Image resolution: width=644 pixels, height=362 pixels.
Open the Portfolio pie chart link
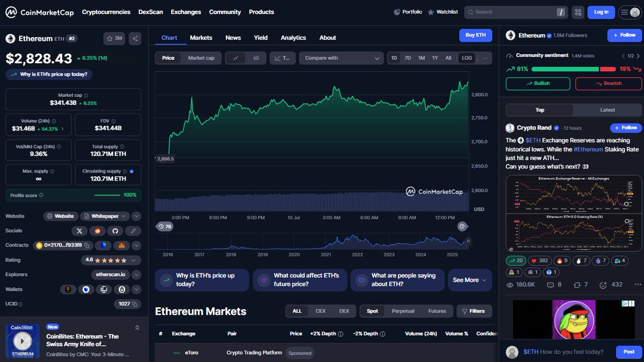(x=408, y=12)
